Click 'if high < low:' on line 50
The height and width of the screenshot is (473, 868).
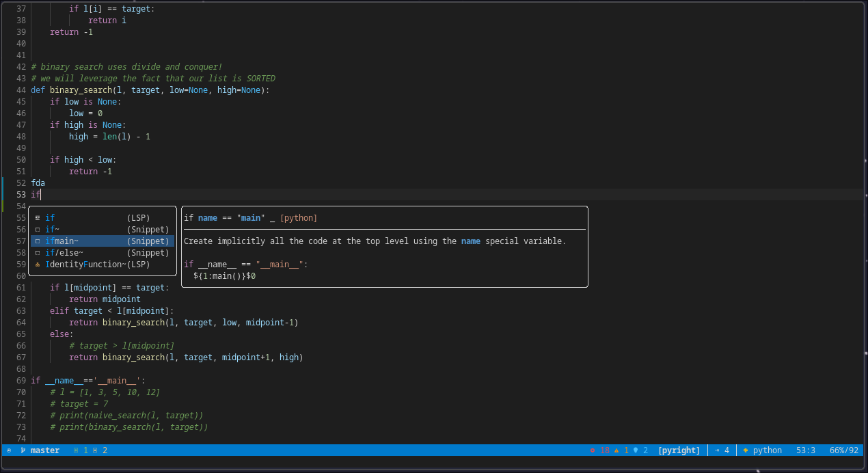tap(83, 160)
